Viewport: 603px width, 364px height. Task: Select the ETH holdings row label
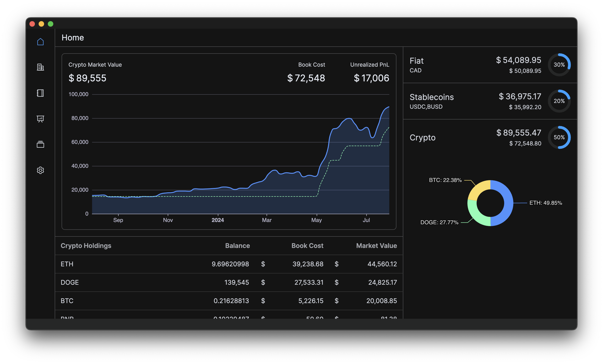[67, 264]
